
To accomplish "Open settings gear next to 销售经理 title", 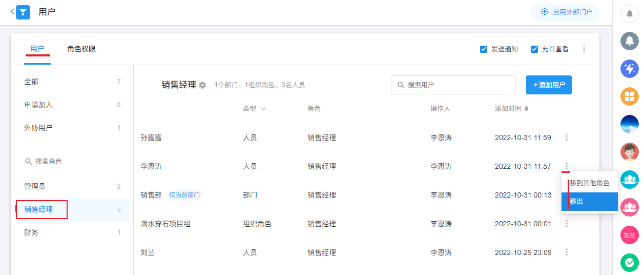I will (x=202, y=85).
